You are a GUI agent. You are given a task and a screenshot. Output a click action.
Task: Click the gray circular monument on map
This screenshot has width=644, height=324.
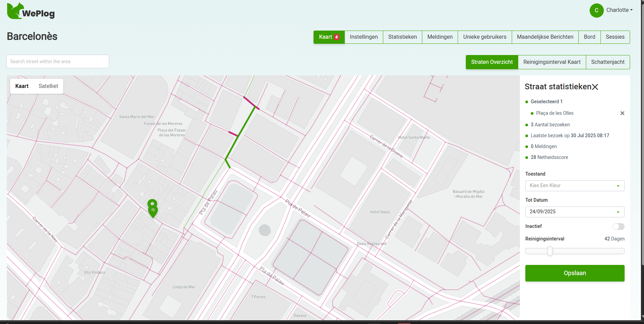pos(265,230)
